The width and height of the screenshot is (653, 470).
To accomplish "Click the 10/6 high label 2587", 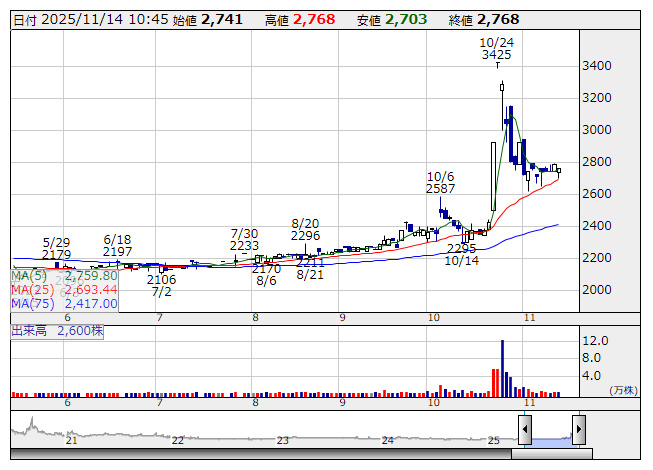I will (441, 188).
